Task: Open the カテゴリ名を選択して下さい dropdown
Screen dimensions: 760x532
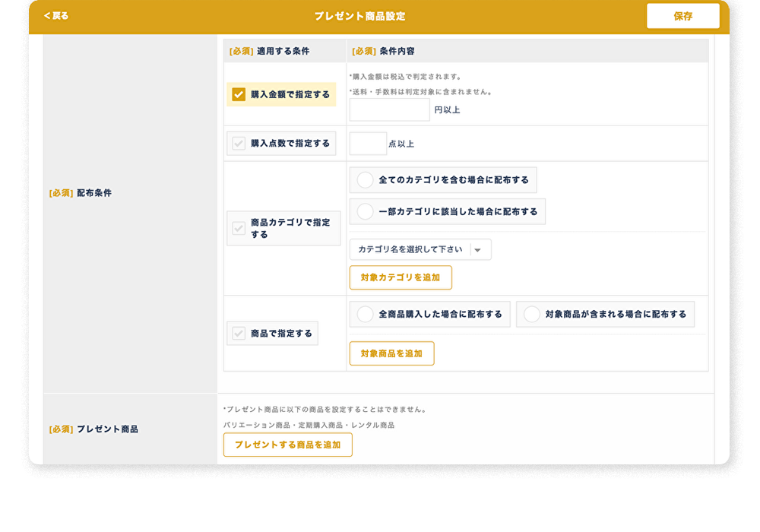Action: (x=410, y=249)
